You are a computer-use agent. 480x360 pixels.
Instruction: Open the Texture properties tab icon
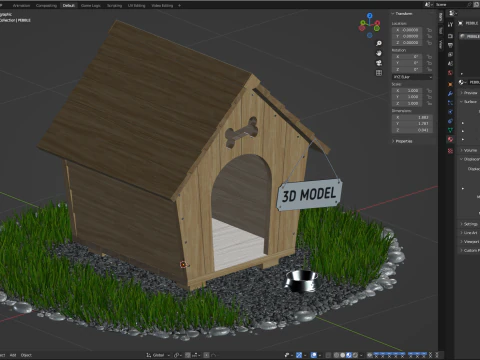[x=450, y=151]
